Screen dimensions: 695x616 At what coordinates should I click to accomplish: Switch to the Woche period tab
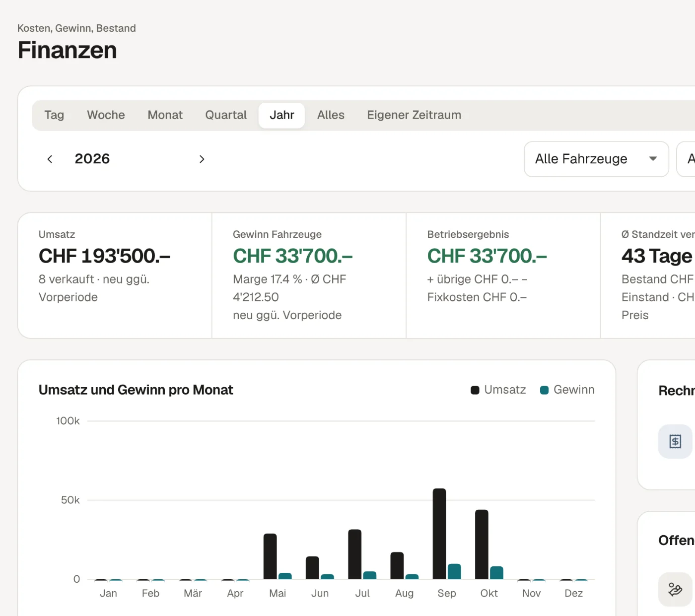pos(106,115)
